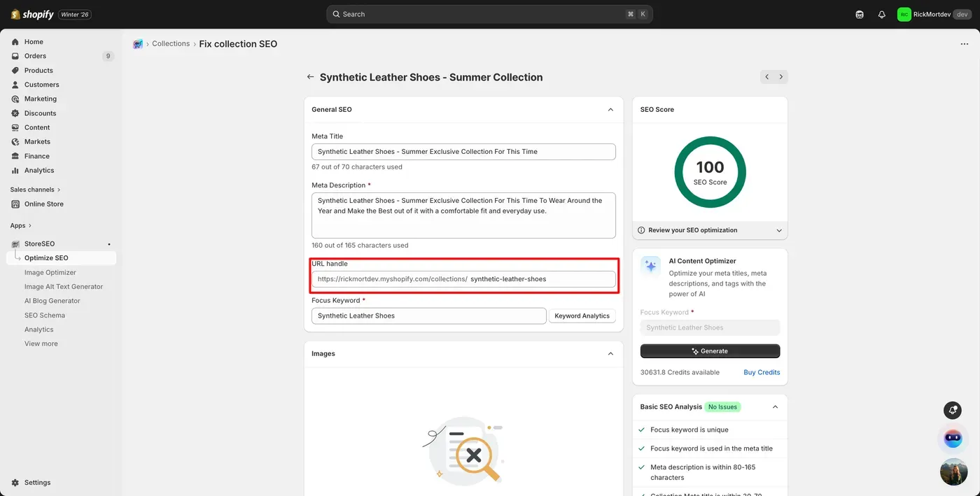
Task: Click the SEO Score 100 ring
Action: pos(710,172)
